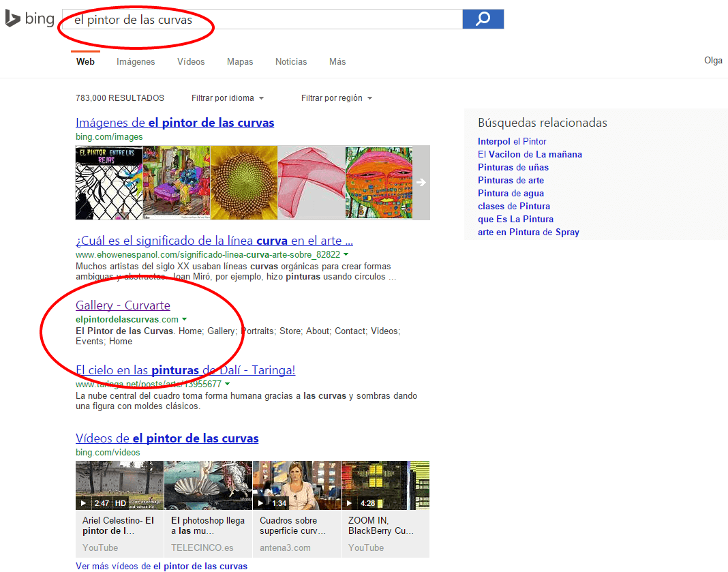Play the 1:34 antena3 video
Viewport: 728px width, 572px height.
[297, 485]
